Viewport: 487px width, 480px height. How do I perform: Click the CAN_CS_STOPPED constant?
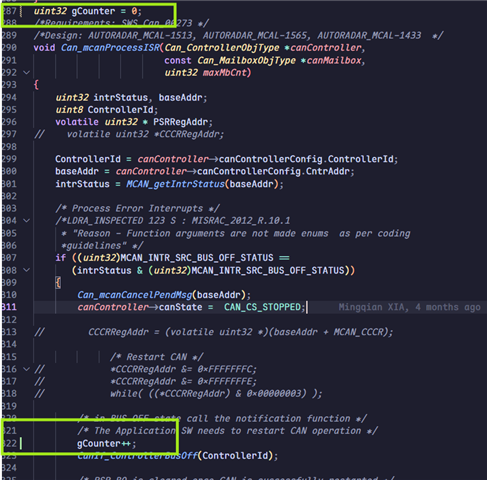tap(262, 307)
